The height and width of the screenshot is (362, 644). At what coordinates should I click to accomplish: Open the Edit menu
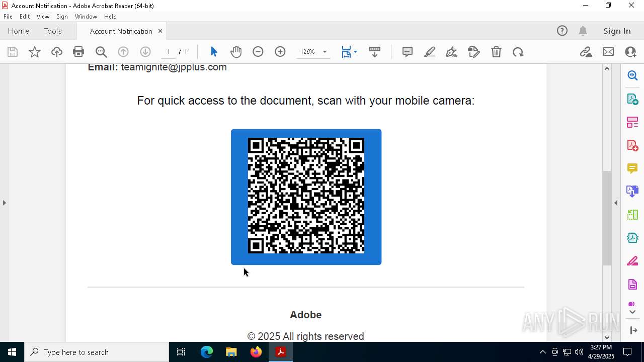coord(25,17)
